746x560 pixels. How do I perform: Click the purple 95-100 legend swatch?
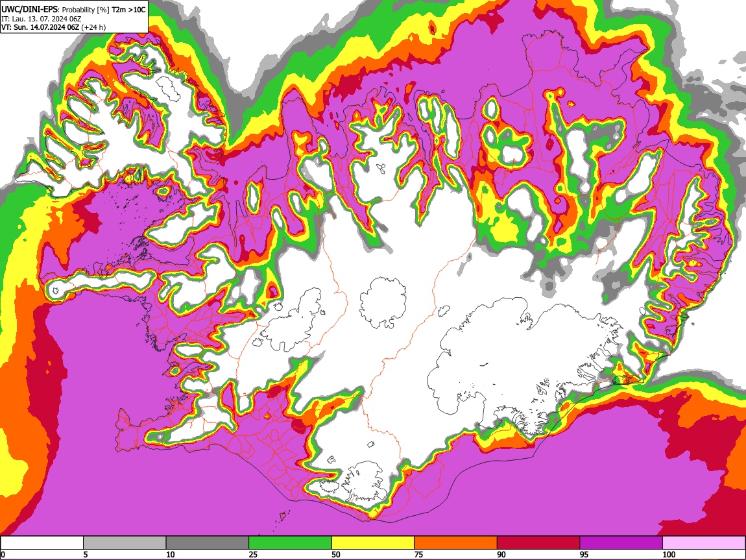pos(621,543)
